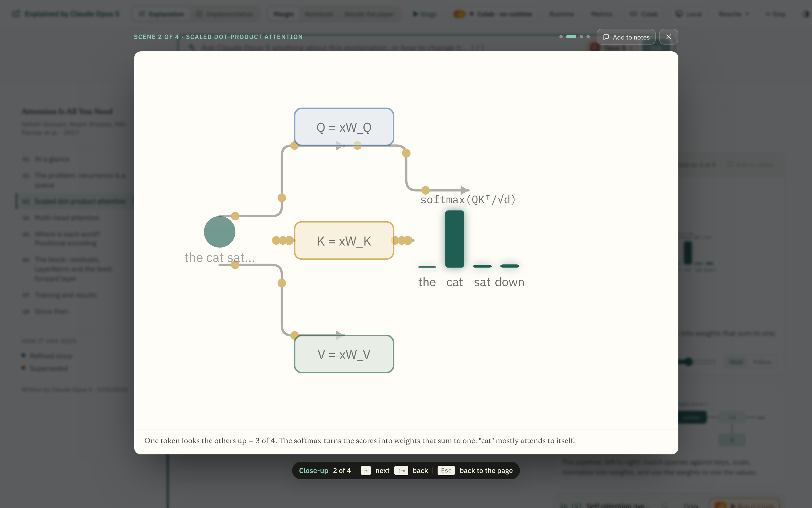Viewport: 812px width, 508px height.
Task: Close the scene close-up overlay
Action: click(668, 37)
